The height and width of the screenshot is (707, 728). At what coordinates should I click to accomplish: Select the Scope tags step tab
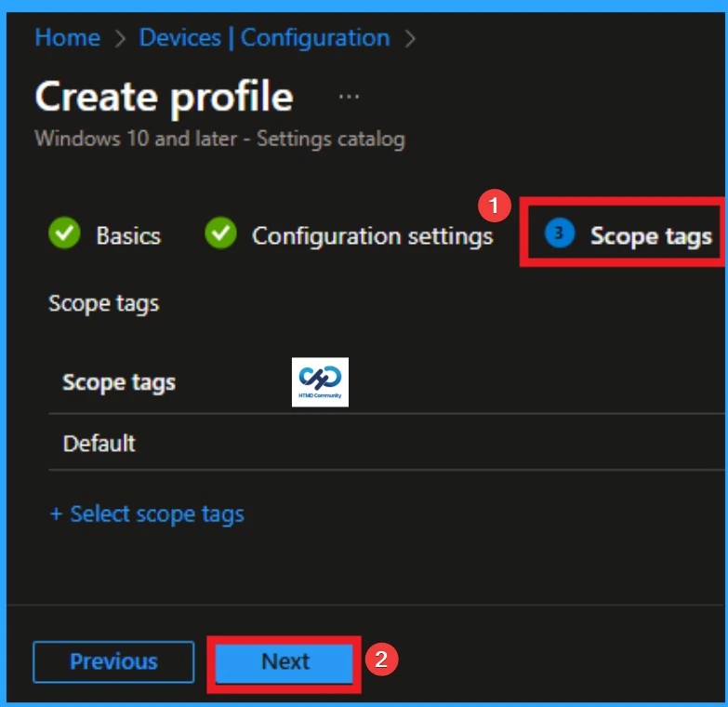(628, 235)
